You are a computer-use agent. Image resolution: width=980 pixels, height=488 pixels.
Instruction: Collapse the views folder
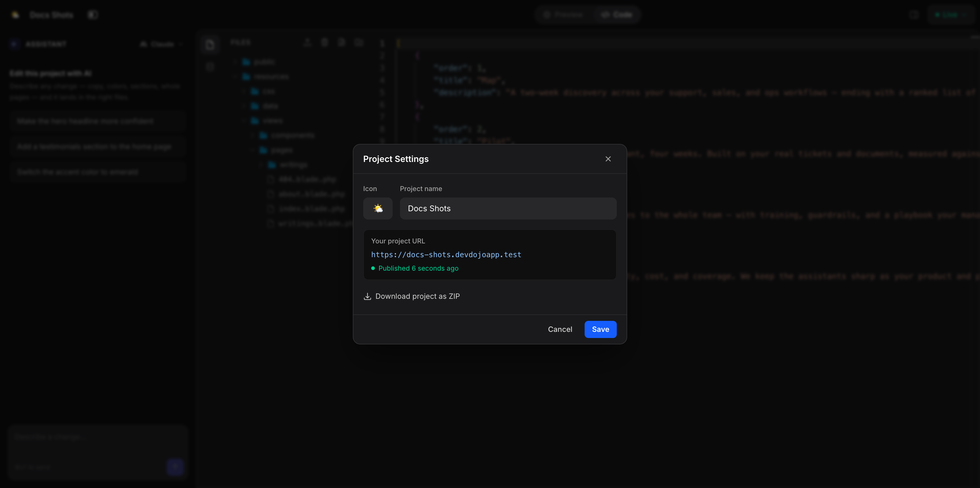(x=266, y=121)
